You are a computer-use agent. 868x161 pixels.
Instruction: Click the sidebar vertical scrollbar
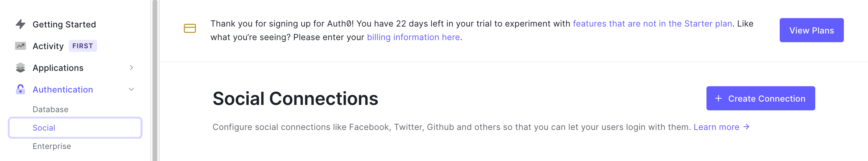155,81
